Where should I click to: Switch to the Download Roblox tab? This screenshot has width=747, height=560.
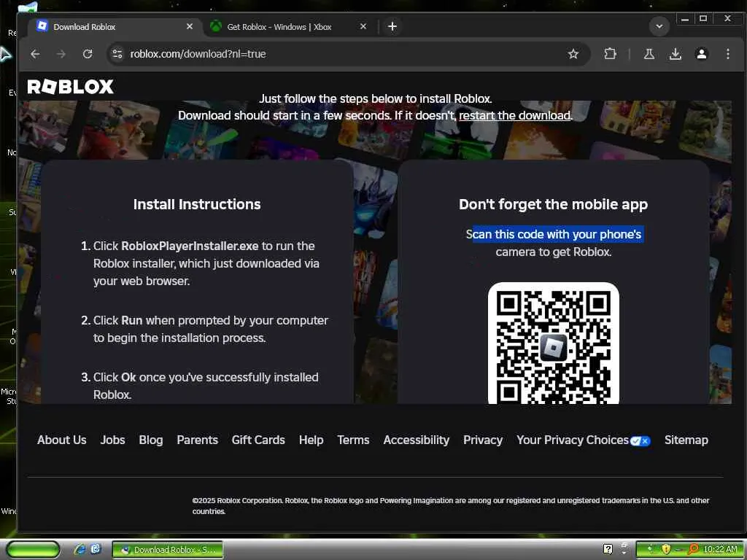click(116, 27)
